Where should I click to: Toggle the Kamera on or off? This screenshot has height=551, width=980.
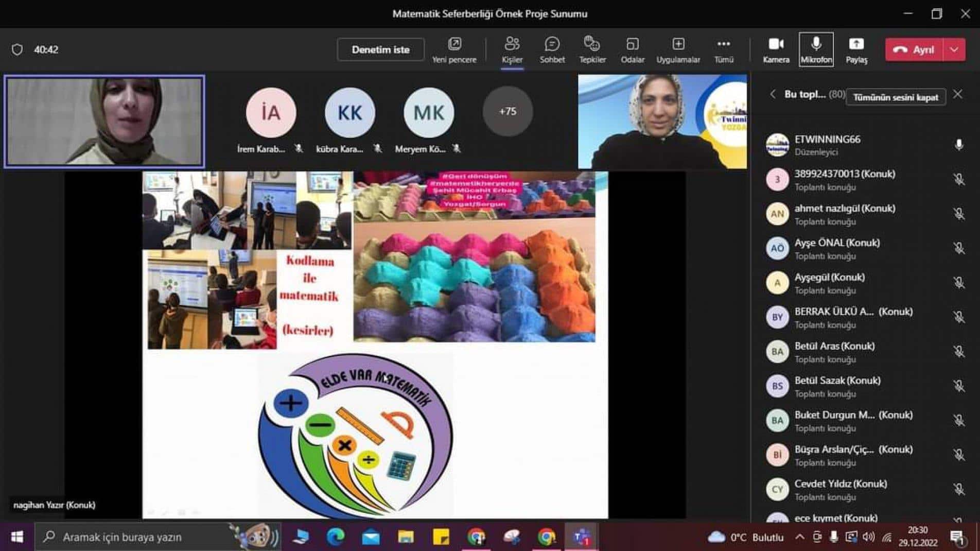[x=776, y=50]
